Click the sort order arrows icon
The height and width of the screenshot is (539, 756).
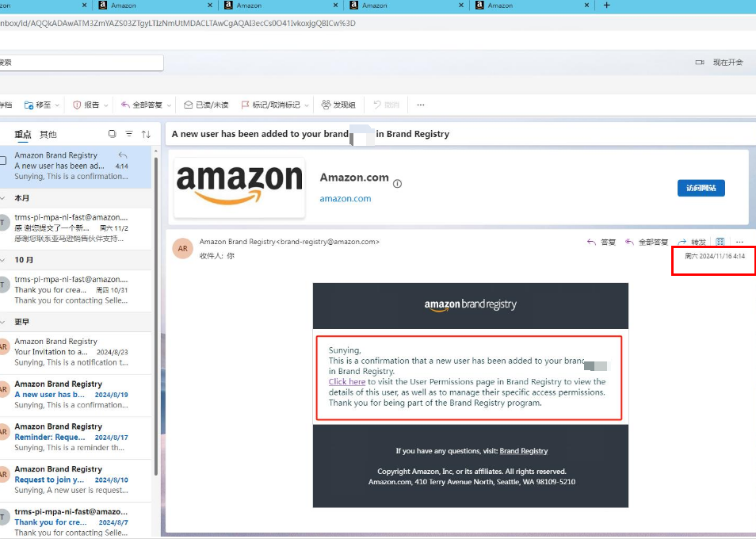[146, 134]
